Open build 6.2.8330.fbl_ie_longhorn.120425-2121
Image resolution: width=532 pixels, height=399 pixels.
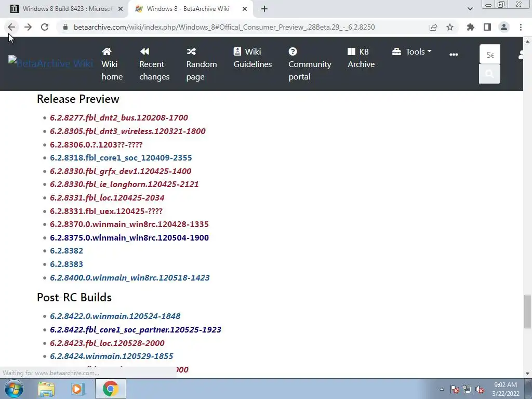coord(124,184)
